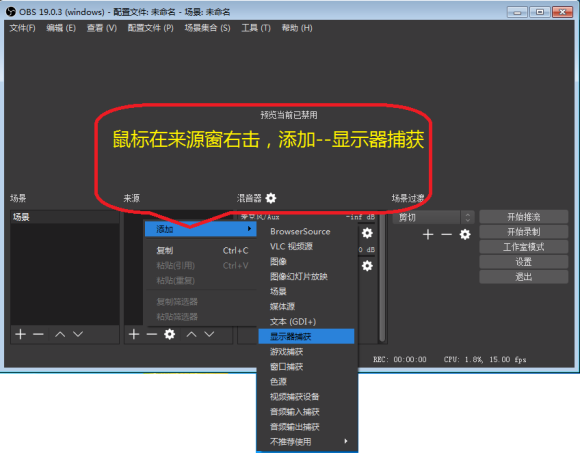Select 视频捕获设备 from the add menu
Image resolution: width=580 pixels, height=453 pixels.
(x=306, y=396)
